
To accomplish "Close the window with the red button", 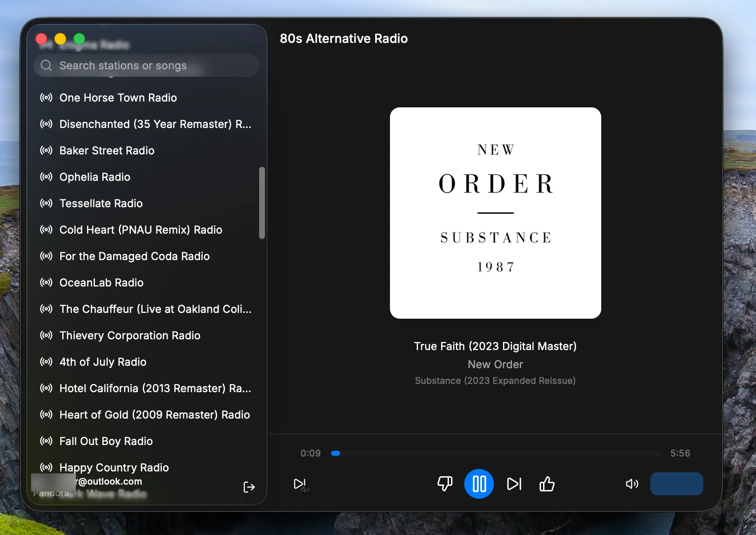I will click(x=41, y=39).
